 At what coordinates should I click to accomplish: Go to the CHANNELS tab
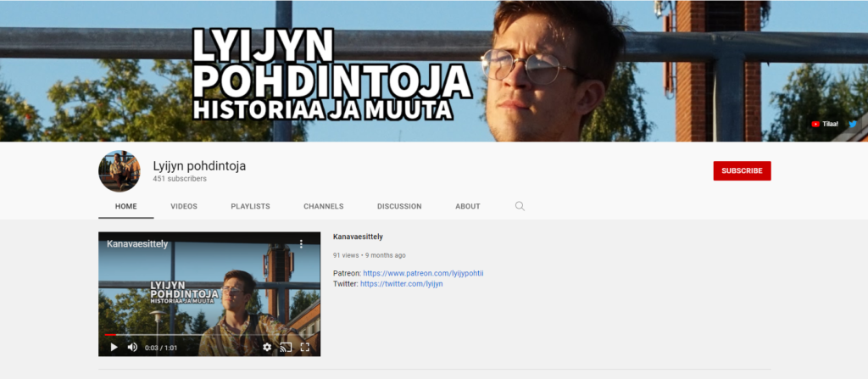(x=323, y=206)
